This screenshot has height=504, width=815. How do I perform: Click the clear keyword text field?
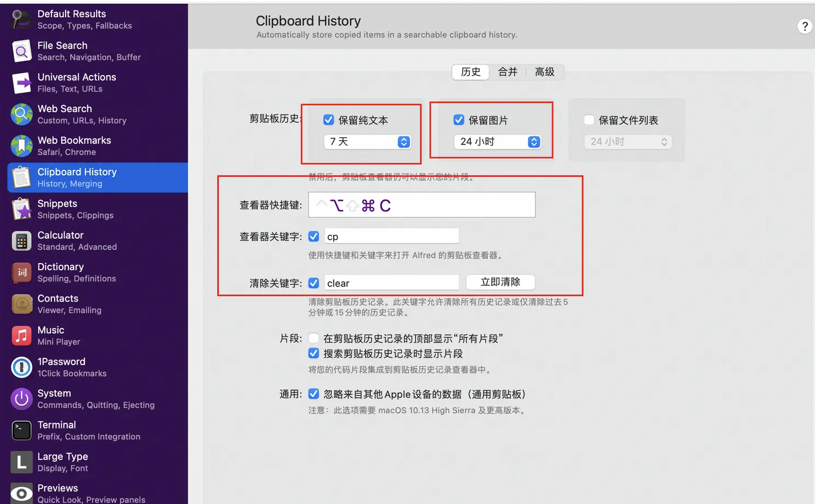392,282
